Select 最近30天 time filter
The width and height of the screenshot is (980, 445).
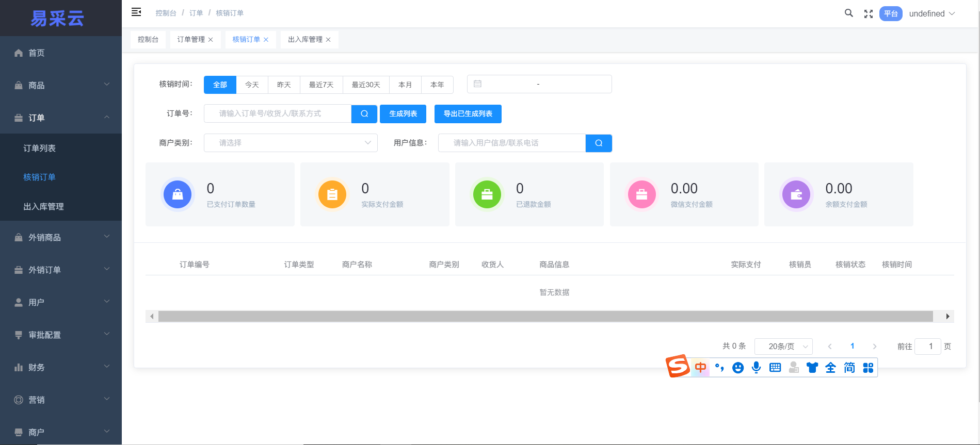point(366,85)
